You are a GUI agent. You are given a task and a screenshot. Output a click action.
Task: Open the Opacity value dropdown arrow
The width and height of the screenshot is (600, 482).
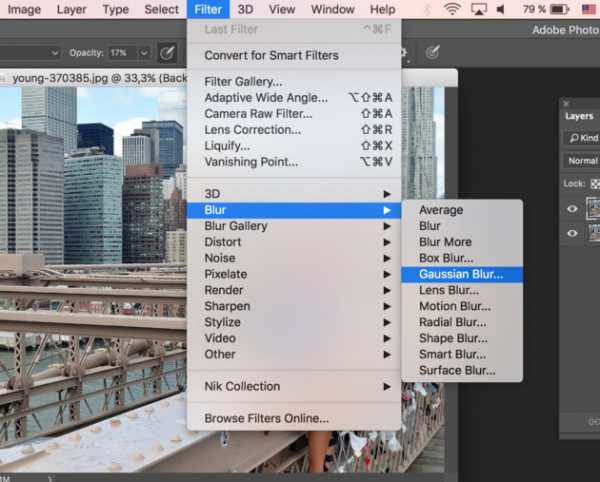(144, 52)
